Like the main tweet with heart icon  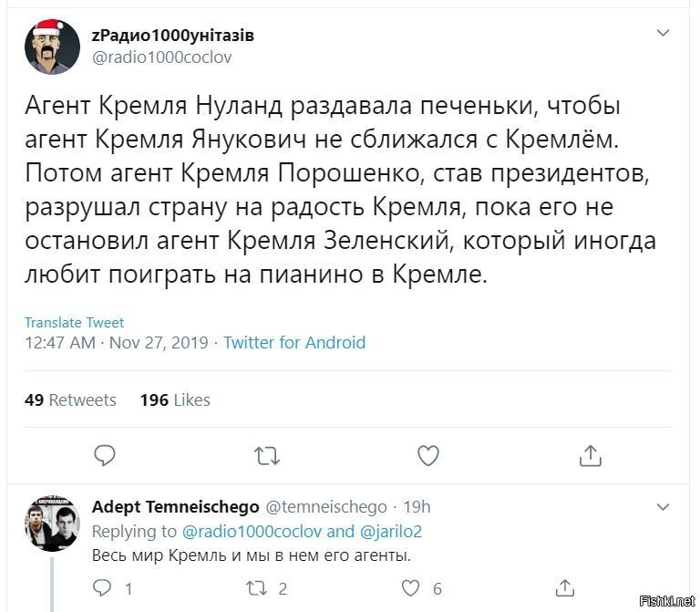pos(428,456)
